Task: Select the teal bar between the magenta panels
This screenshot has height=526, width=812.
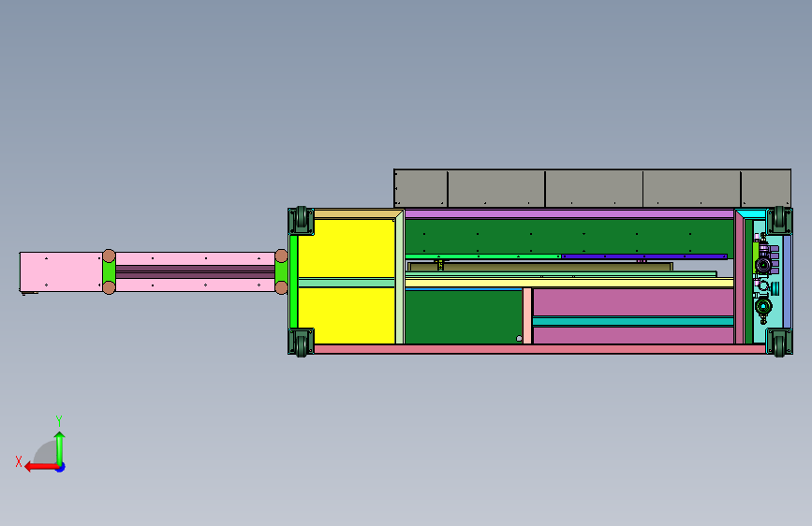Action: [633, 322]
